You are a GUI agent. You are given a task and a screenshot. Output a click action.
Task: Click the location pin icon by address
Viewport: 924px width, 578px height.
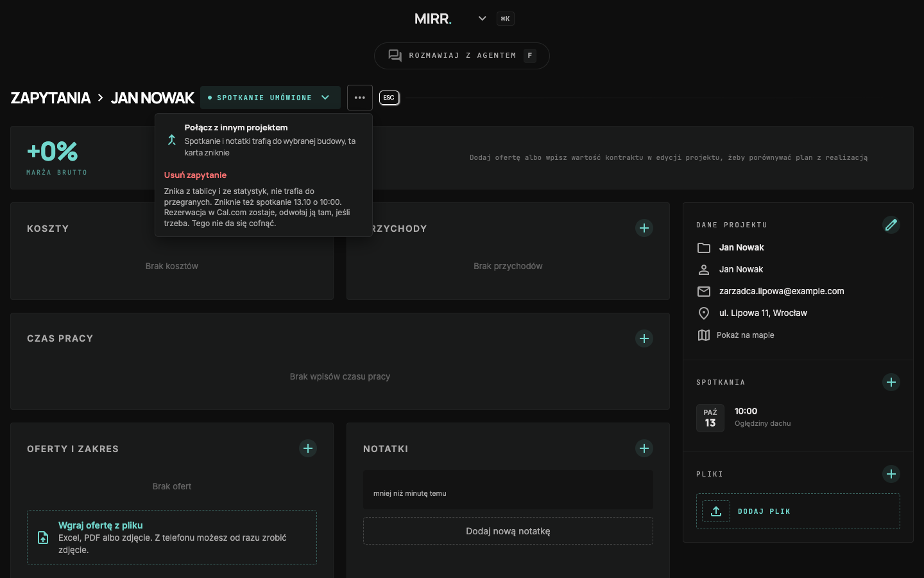click(703, 313)
